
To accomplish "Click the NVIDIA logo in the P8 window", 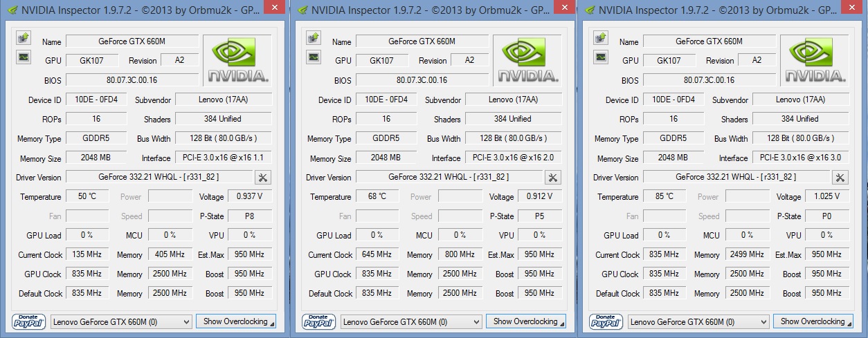I will point(238,61).
